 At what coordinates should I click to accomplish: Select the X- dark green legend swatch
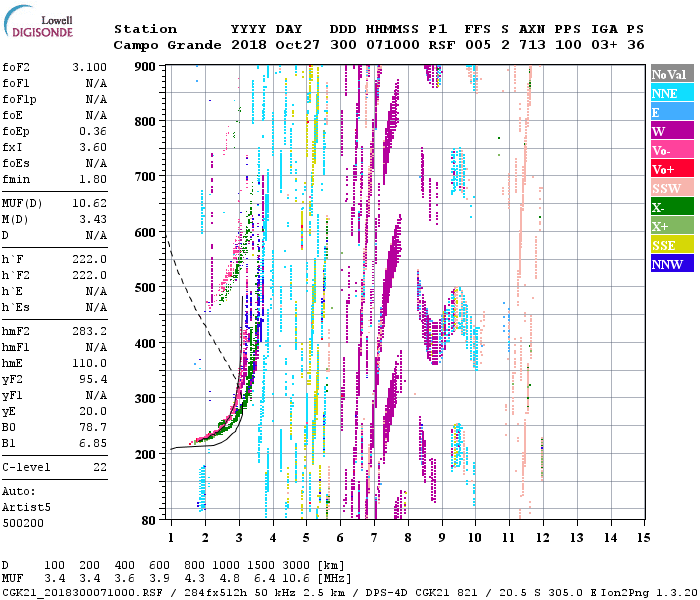(672, 207)
